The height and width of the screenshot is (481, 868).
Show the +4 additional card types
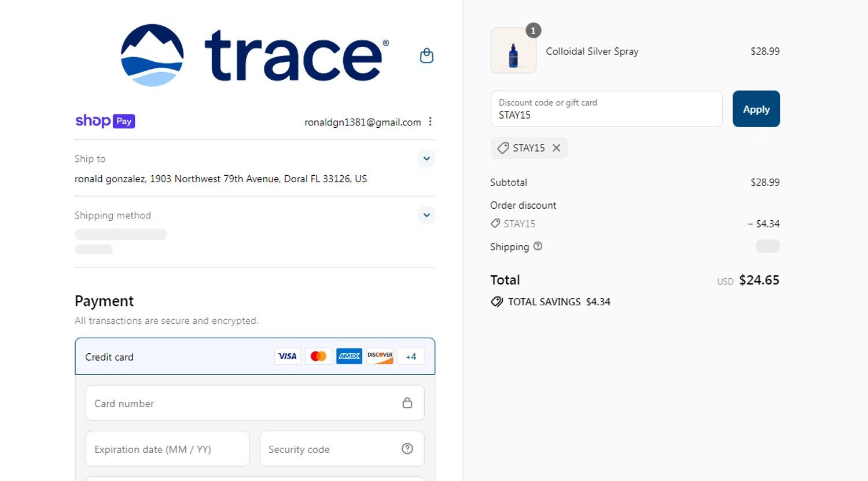pos(411,356)
